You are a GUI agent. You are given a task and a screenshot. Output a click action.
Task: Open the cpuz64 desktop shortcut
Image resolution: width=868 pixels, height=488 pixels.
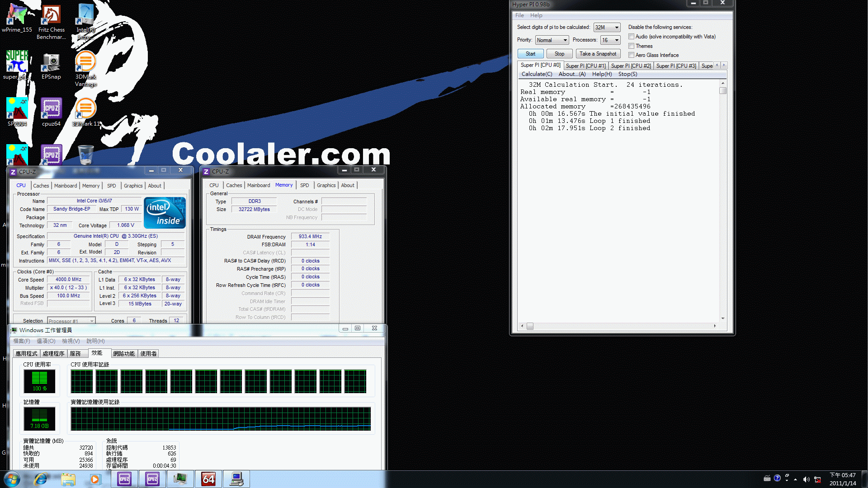[51, 112]
